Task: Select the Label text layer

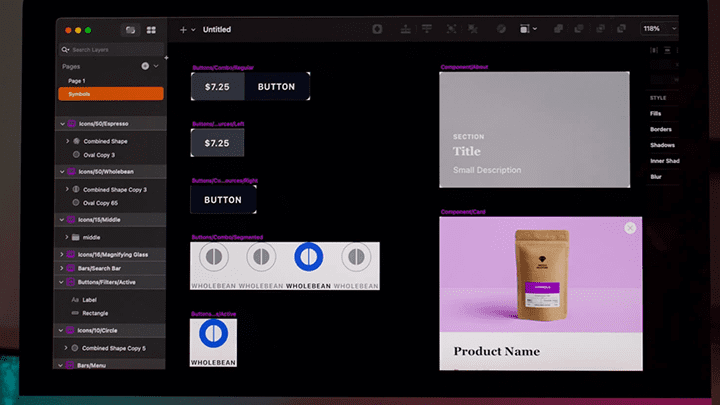Action: (x=89, y=300)
